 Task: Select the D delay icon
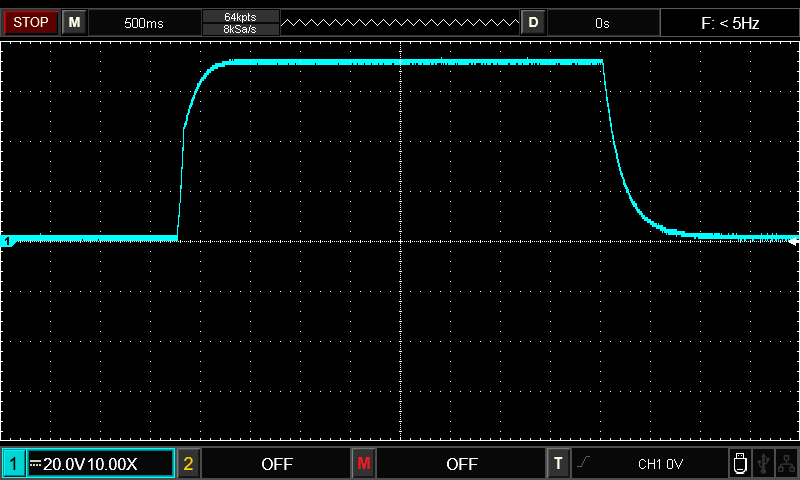pos(533,22)
